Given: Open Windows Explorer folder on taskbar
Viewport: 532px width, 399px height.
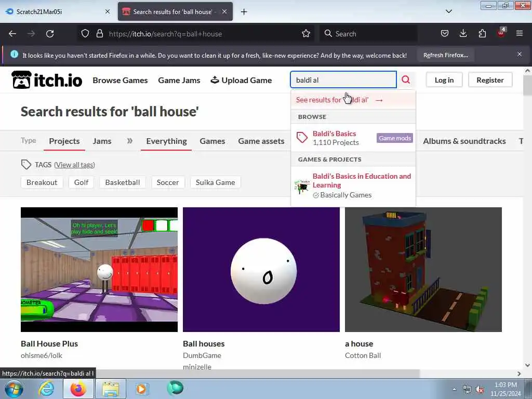Looking at the screenshot, I should (111, 389).
